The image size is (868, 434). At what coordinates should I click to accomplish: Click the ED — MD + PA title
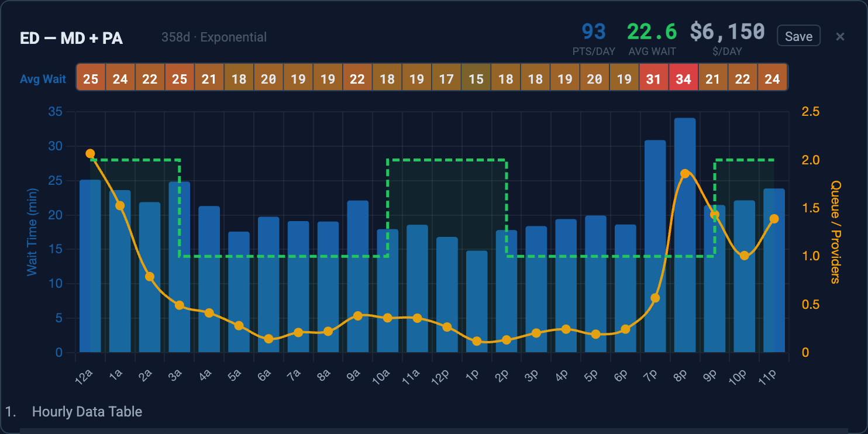pyautogui.click(x=71, y=38)
